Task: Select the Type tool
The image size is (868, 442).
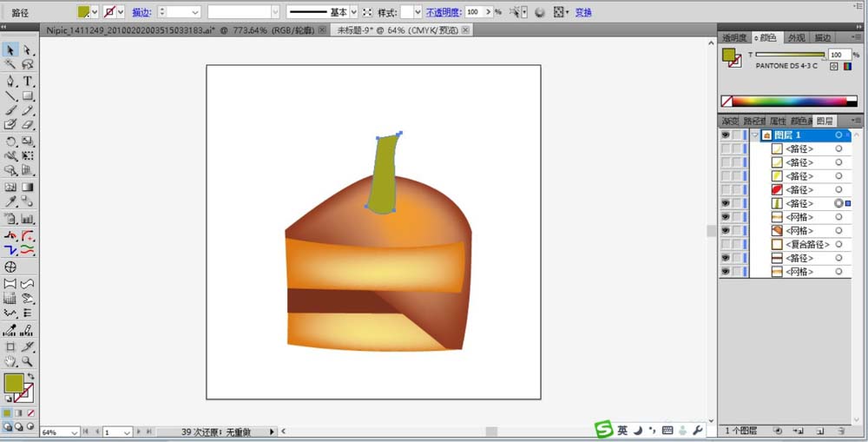Action: pyautogui.click(x=28, y=81)
